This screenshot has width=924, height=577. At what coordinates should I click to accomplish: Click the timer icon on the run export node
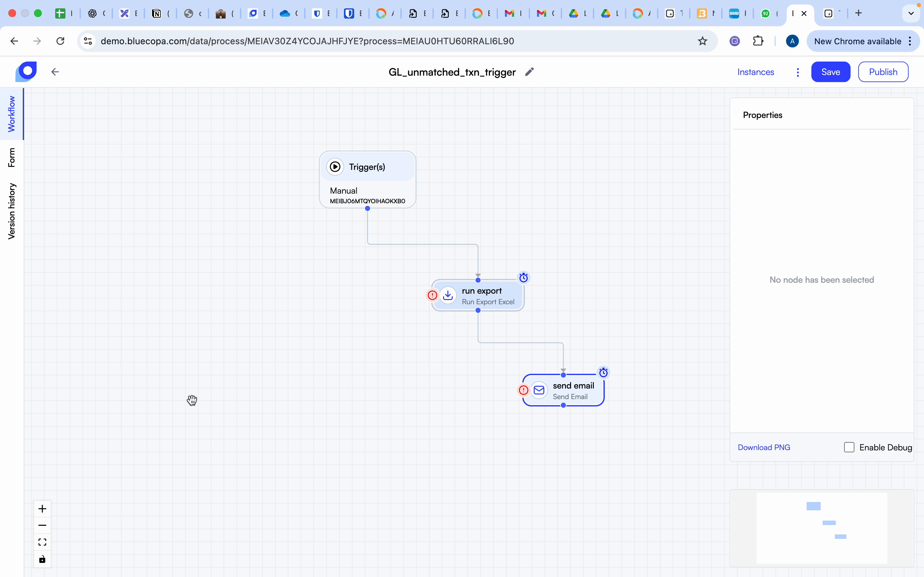coord(524,277)
